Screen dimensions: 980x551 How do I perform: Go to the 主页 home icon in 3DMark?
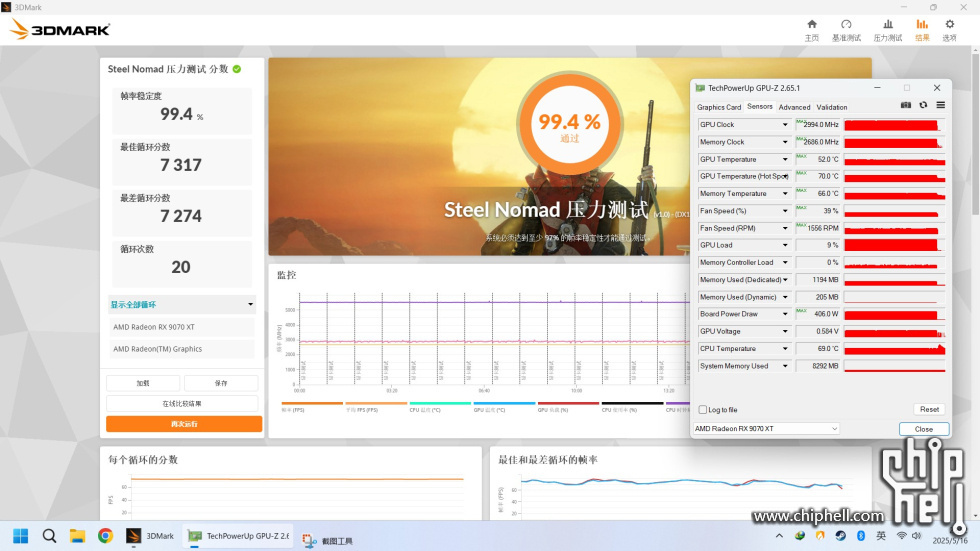pyautogui.click(x=811, y=29)
